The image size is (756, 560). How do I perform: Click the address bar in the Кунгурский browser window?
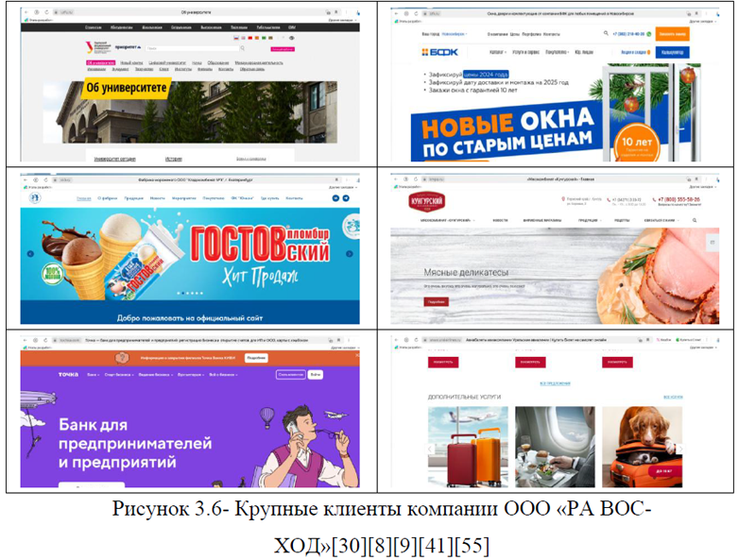(x=554, y=179)
